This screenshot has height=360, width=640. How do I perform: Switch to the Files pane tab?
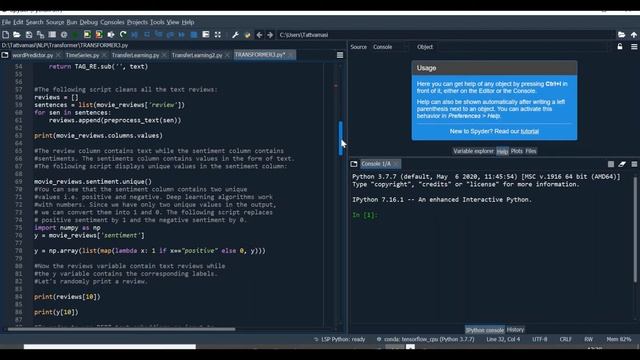[x=531, y=151]
